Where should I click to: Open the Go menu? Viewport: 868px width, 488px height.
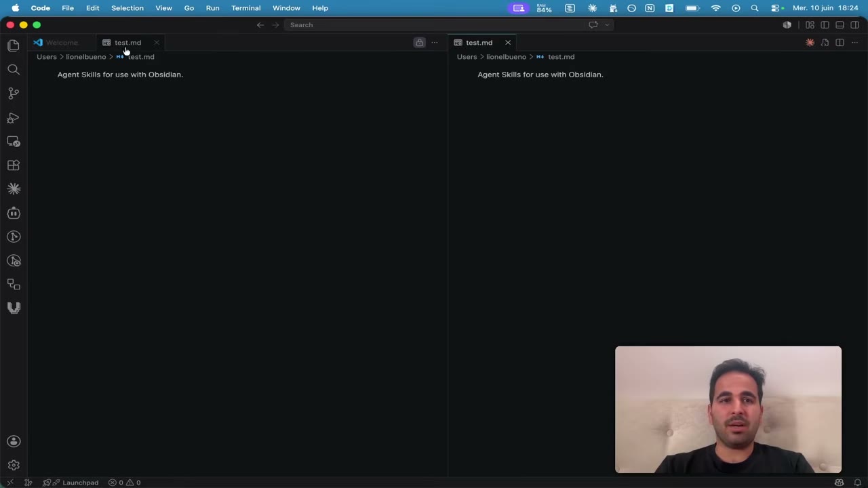[x=189, y=8]
